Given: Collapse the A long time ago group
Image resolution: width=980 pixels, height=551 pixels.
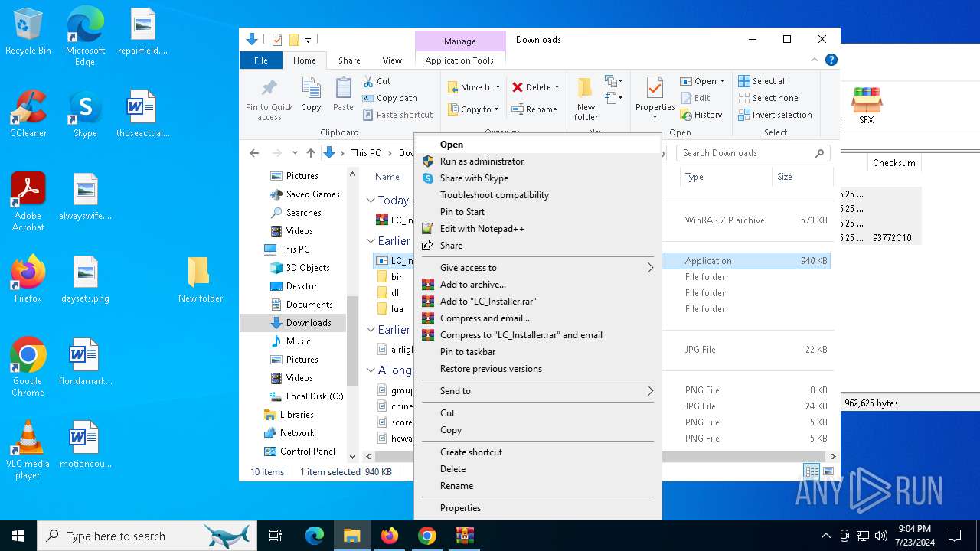Looking at the screenshot, I should 371,370.
